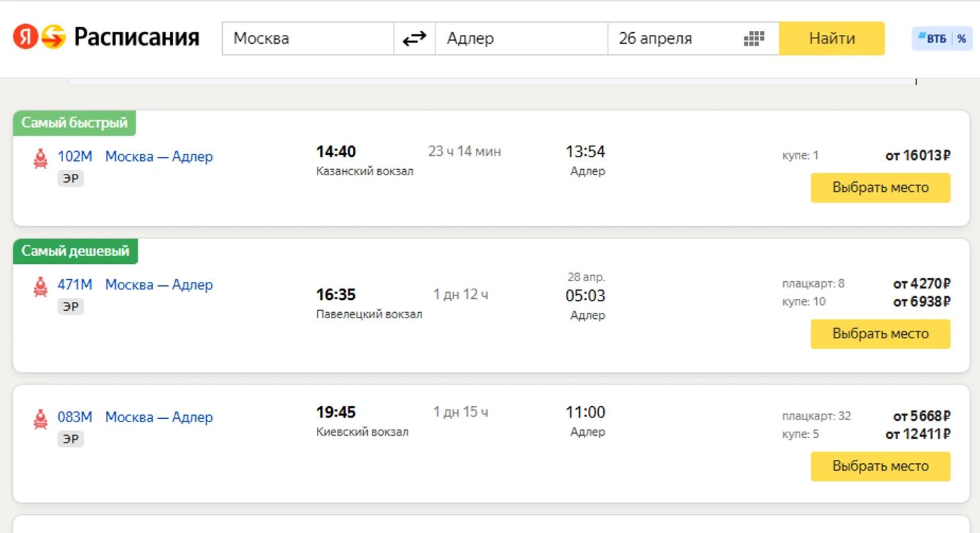This screenshot has height=533, width=980.
Task: Open the 102М Москва — Адлер link
Action: (x=135, y=156)
